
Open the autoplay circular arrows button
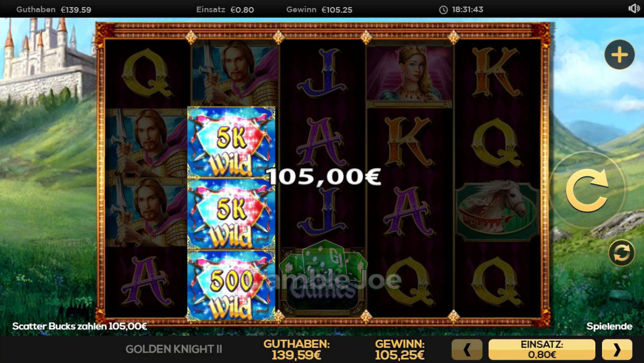pos(621,253)
